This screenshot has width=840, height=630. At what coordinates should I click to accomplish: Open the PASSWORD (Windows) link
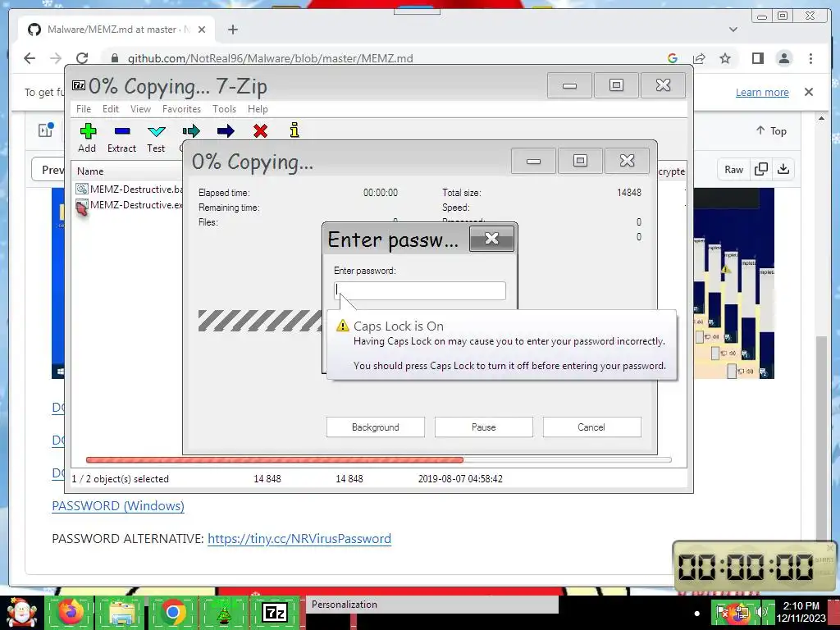click(118, 505)
